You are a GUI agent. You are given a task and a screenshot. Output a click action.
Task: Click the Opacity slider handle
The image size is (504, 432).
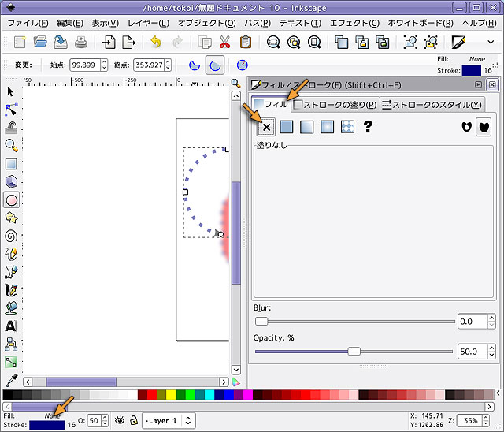pos(354,352)
